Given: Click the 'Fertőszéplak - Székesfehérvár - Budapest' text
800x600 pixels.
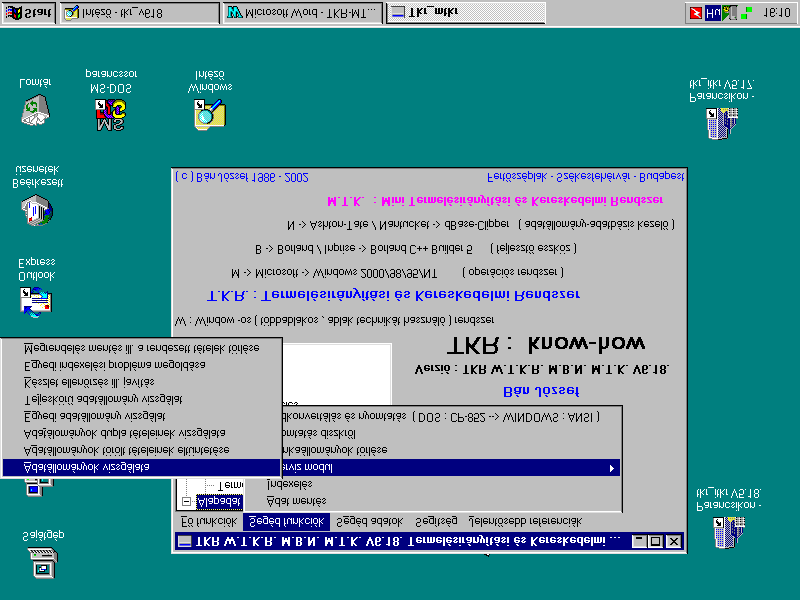Looking at the screenshot, I should 585,177.
